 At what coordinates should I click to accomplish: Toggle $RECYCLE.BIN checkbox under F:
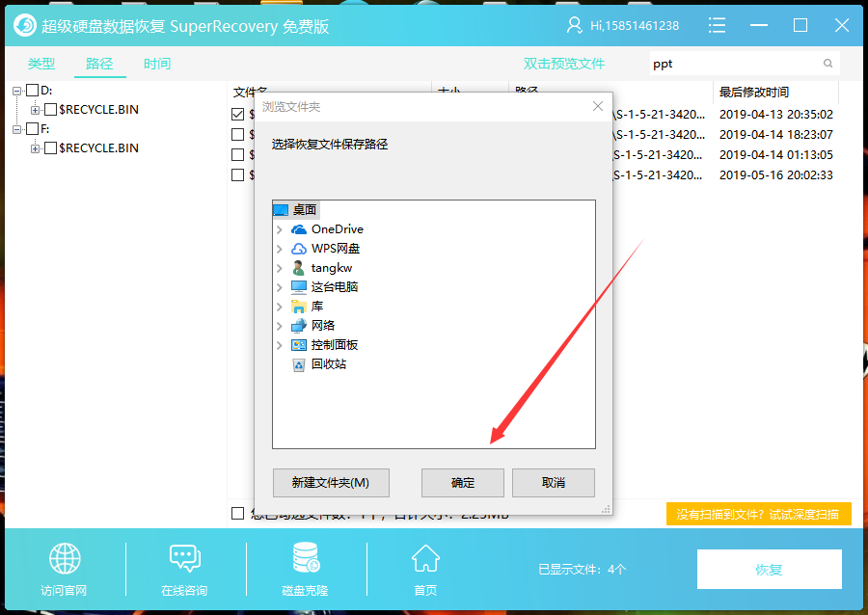pyautogui.click(x=50, y=148)
